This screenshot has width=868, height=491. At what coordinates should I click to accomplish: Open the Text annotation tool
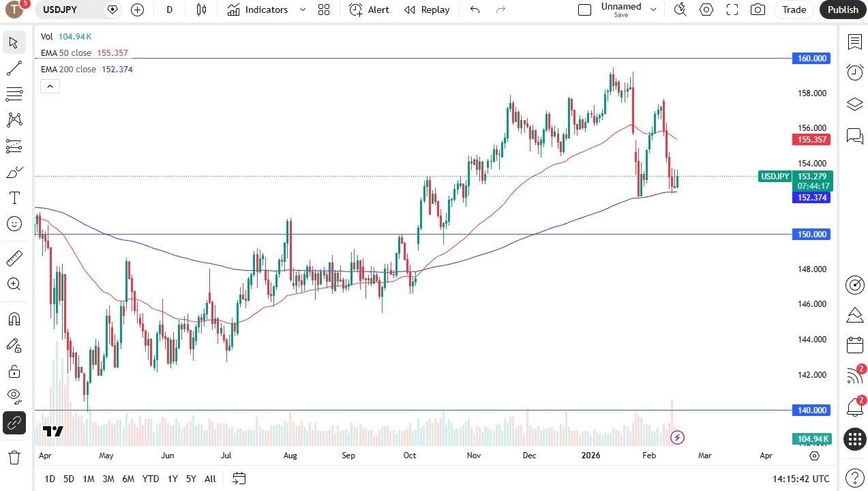pos(14,197)
